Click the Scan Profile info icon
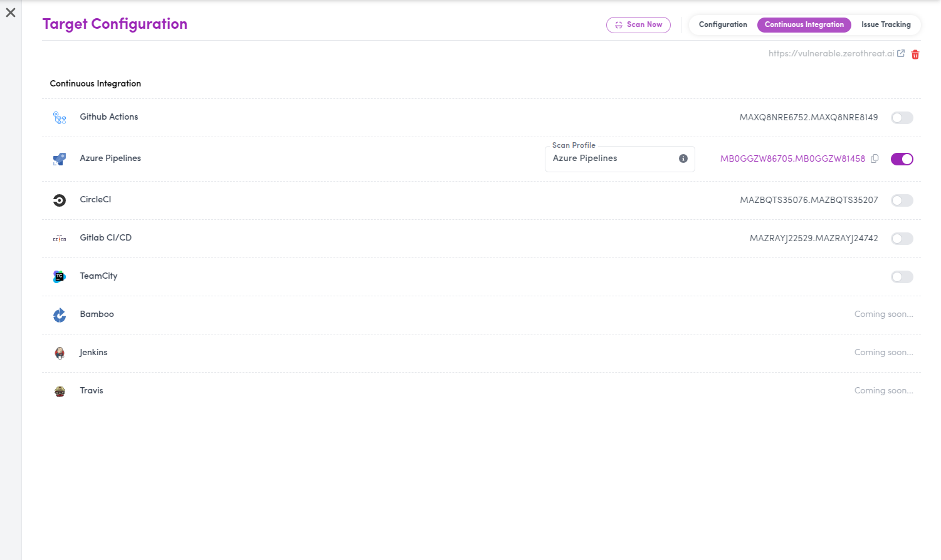941x560 pixels. [683, 158]
